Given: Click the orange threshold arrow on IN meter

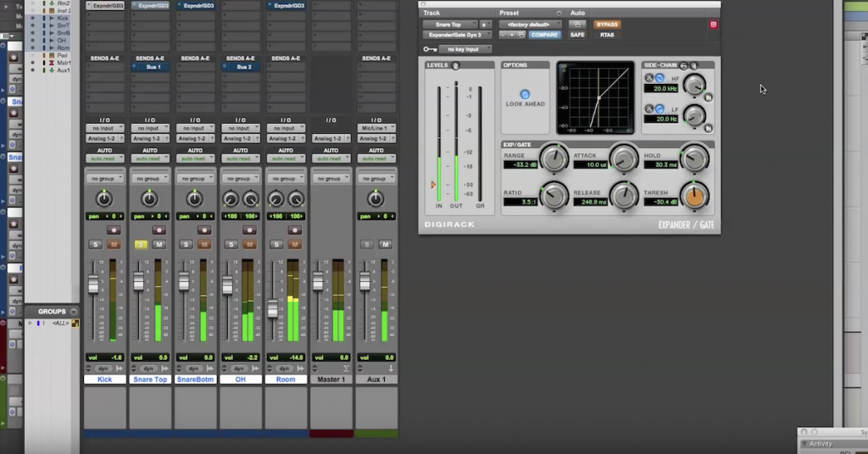Looking at the screenshot, I should (x=433, y=185).
